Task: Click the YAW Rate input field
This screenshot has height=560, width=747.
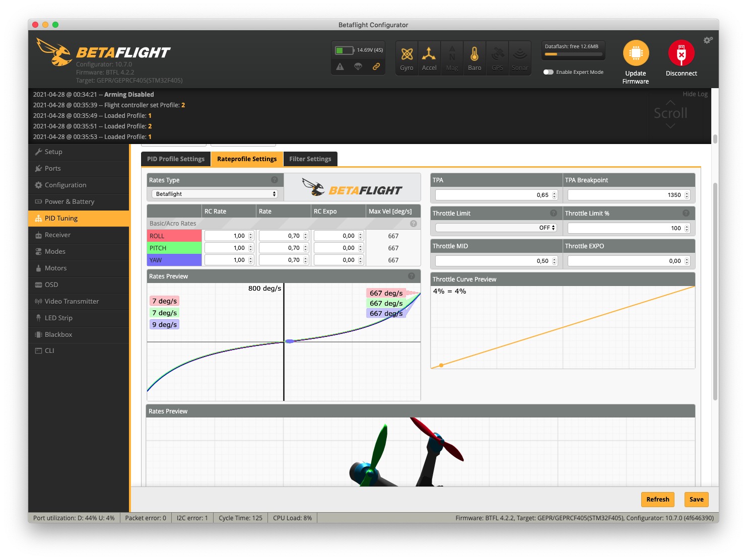Action: [x=284, y=260]
